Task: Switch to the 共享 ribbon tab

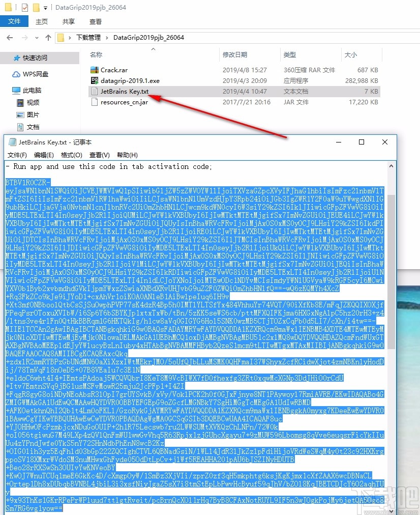Action: 68,22
